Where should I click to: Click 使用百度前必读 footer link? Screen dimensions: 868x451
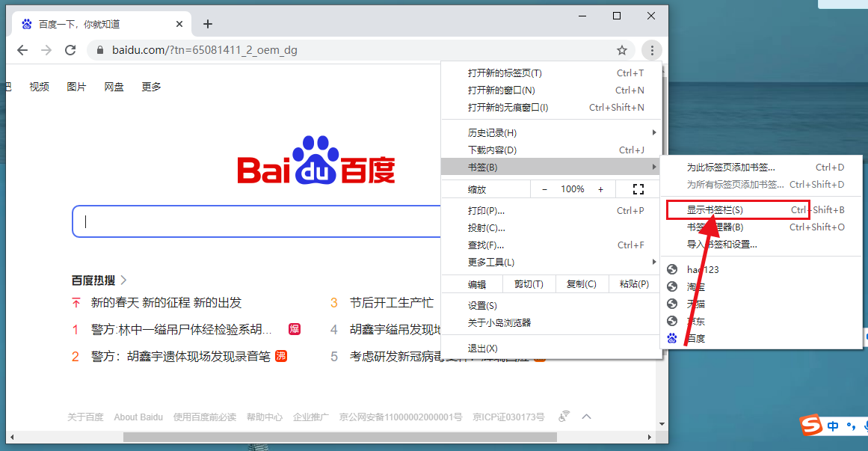pyautogui.click(x=205, y=417)
